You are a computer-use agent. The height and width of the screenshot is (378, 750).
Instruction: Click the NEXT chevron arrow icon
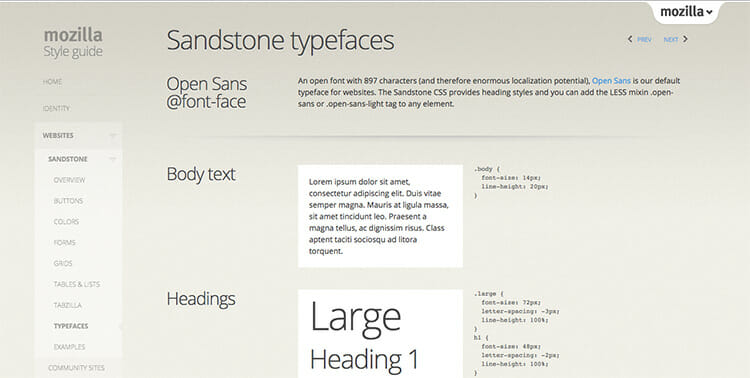pos(685,39)
